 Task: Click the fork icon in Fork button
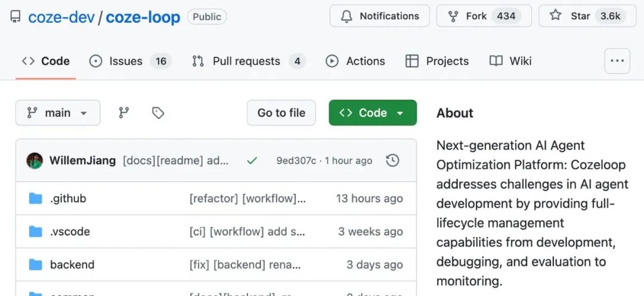[453, 17]
